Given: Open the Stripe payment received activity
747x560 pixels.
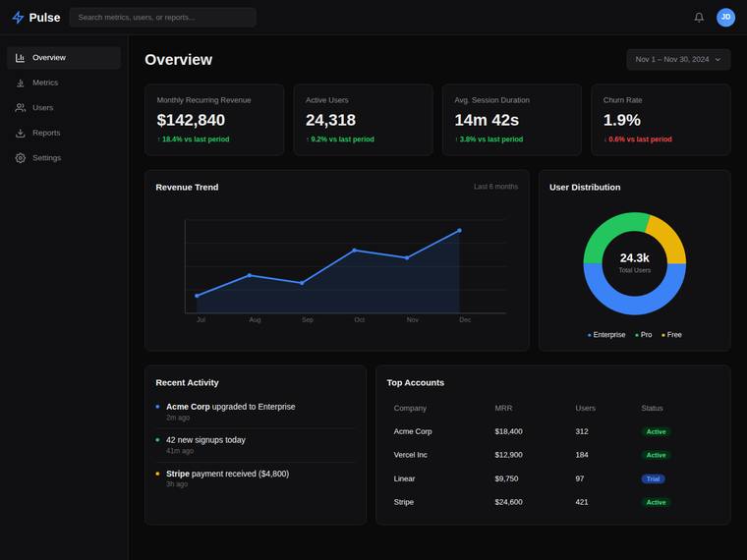Looking at the screenshot, I should click(x=256, y=478).
